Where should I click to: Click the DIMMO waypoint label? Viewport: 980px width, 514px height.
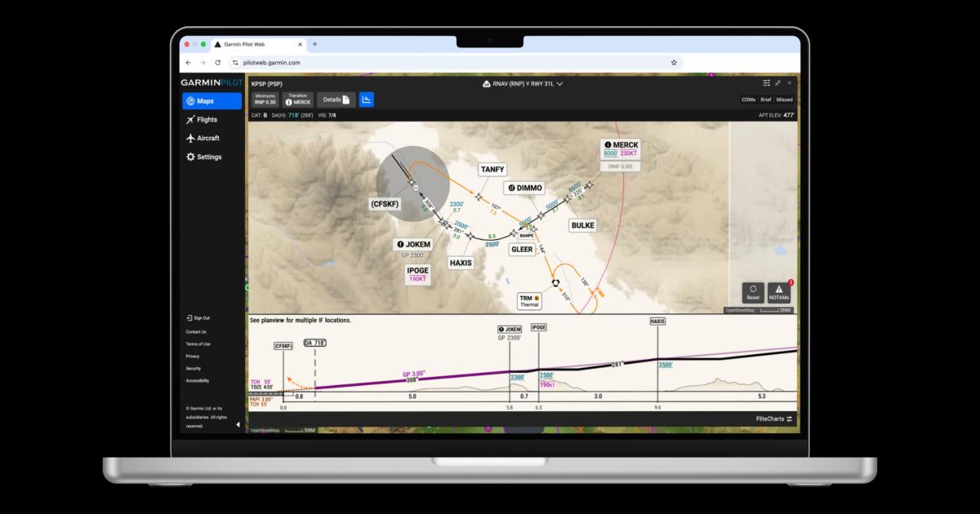523,188
